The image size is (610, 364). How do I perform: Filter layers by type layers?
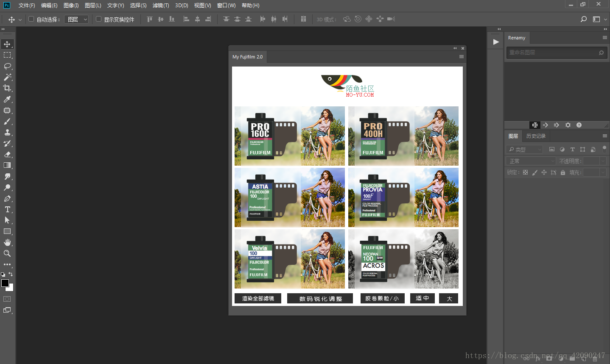click(x=572, y=149)
